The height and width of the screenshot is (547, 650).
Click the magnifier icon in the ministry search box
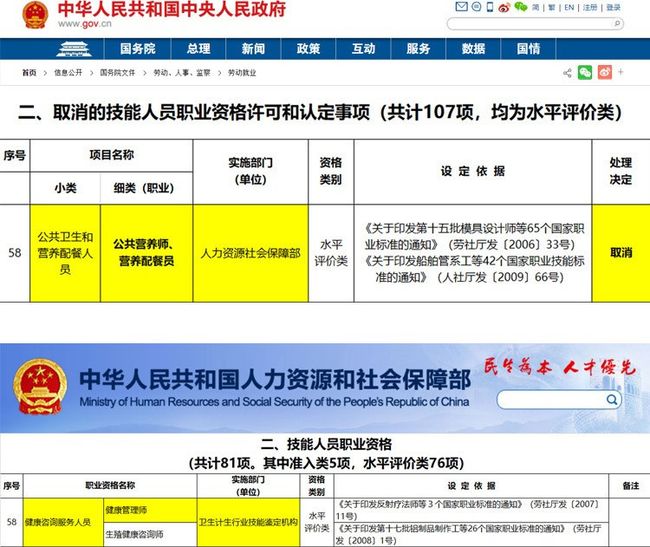pos(612,399)
